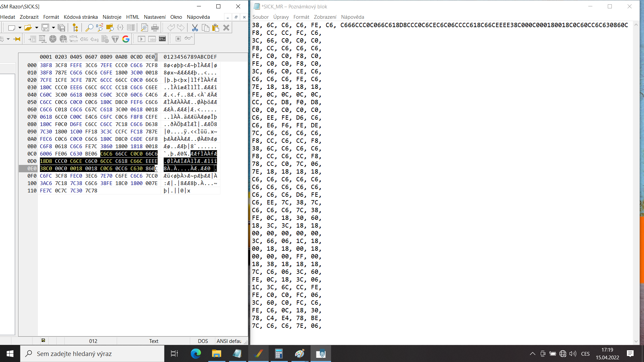Expand the Open file dropdown arrow
The image size is (644, 362).
[x=37, y=28]
